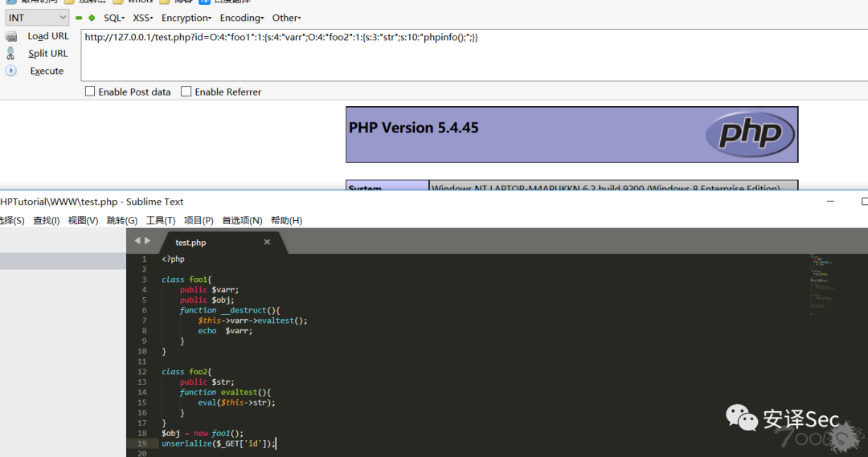Screen dimensions: 868x457
Task: Click the Split URL icon
Action: click(x=11, y=53)
